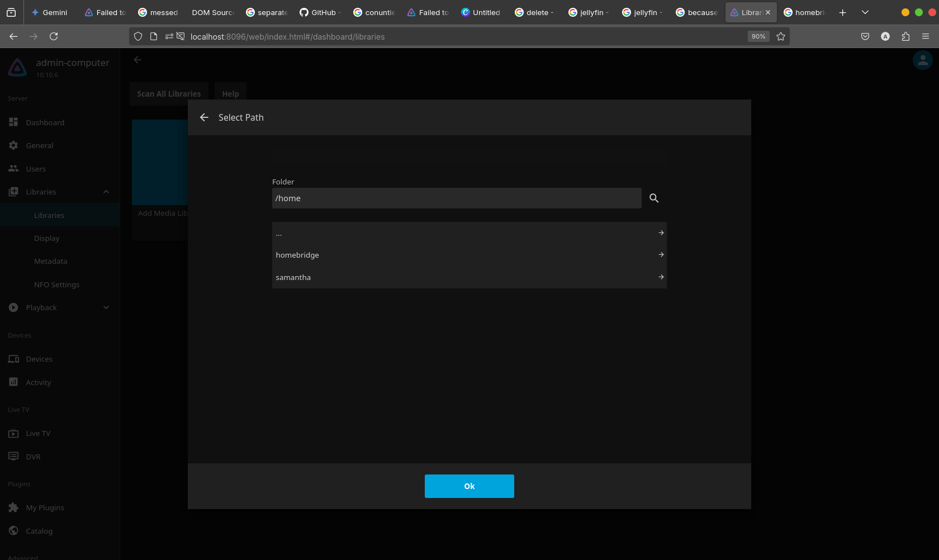Click the user profile icon at top right

(x=922, y=60)
